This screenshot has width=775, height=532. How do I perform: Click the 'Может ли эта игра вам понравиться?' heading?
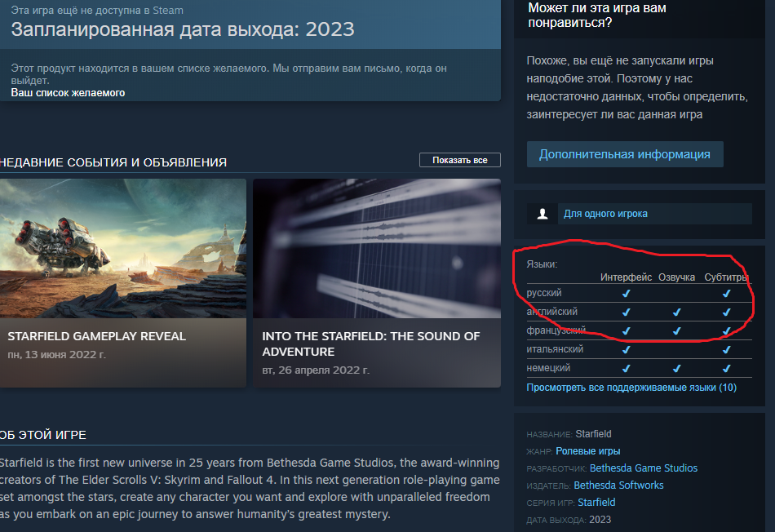pos(597,15)
